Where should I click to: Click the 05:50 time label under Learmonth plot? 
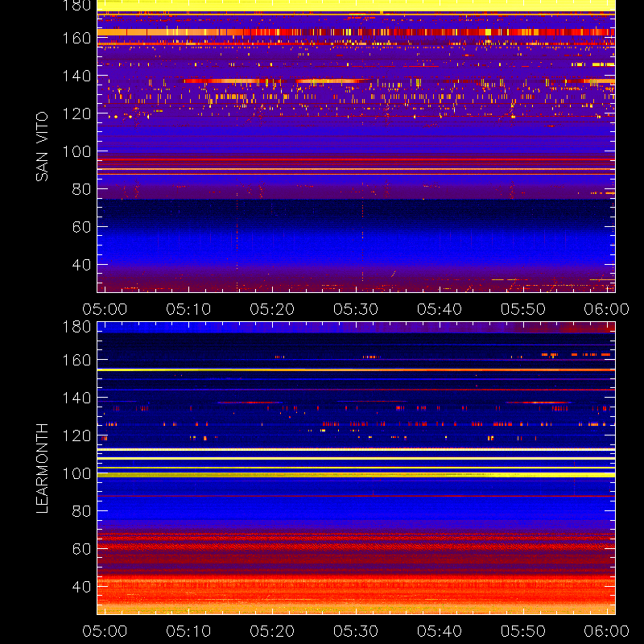coord(523,631)
